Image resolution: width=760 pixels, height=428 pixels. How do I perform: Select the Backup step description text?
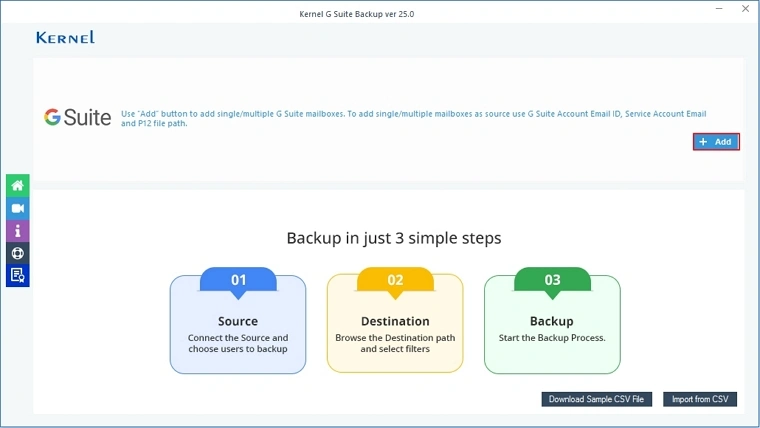[552, 338]
